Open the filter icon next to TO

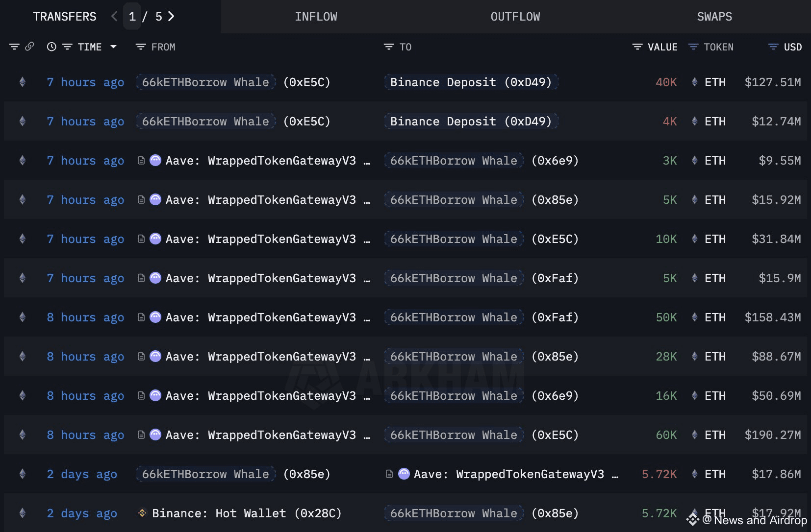point(389,47)
